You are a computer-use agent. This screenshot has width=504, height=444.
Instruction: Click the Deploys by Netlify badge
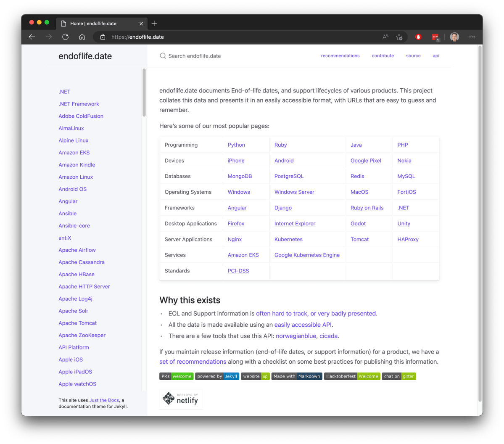181,399
